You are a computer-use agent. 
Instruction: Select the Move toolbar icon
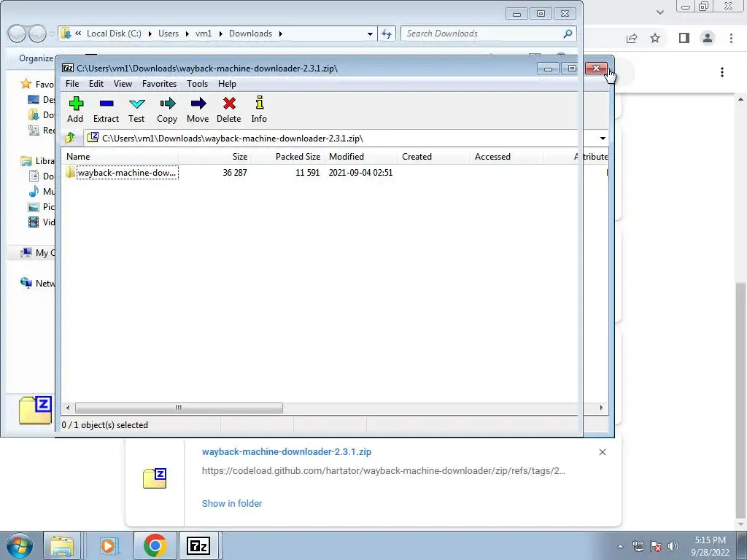click(198, 109)
